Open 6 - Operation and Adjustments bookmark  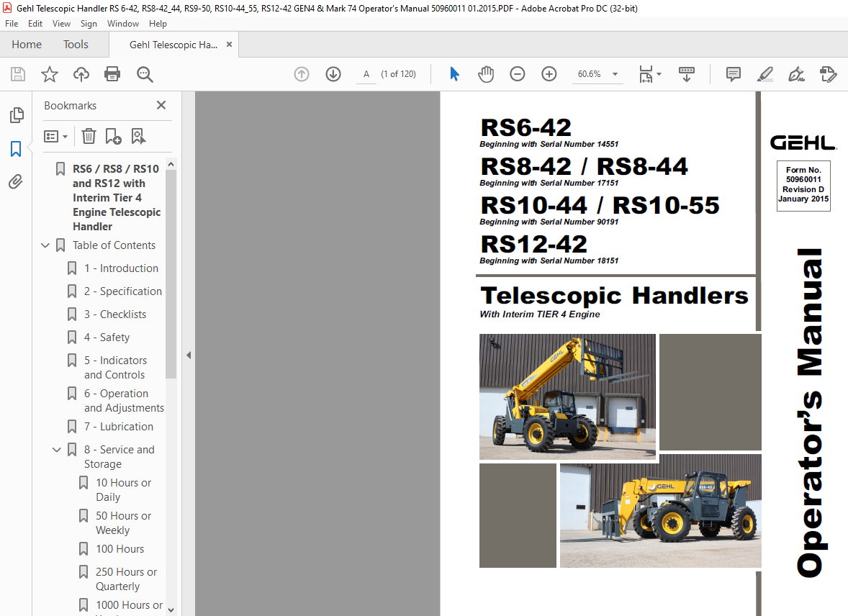pyautogui.click(x=124, y=401)
